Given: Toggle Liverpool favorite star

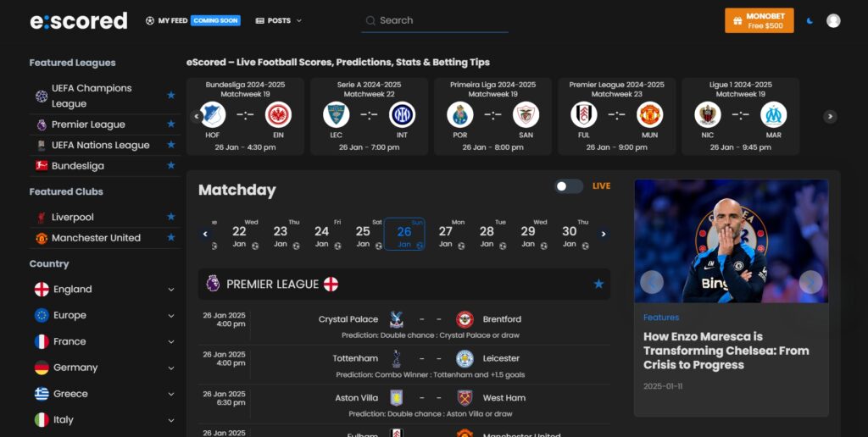Looking at the screenshot, I should click(x=171, y=216).
